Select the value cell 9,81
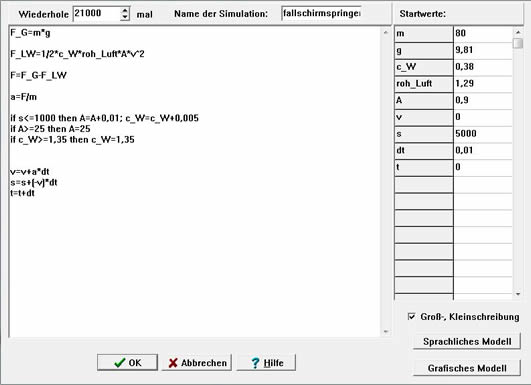Image resolution: width=531 pixels, height=385 pixels. [483, 51]
